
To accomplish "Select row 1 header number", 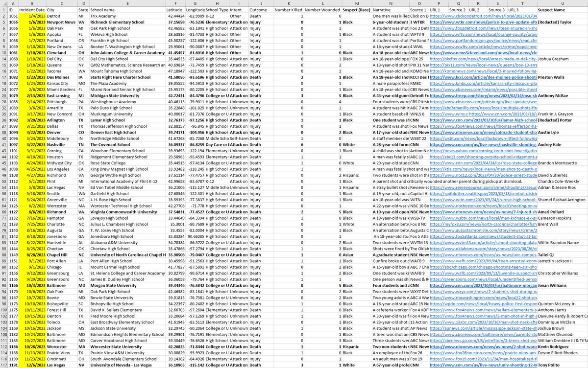I will pyautogui.click(x=4, y=10).
